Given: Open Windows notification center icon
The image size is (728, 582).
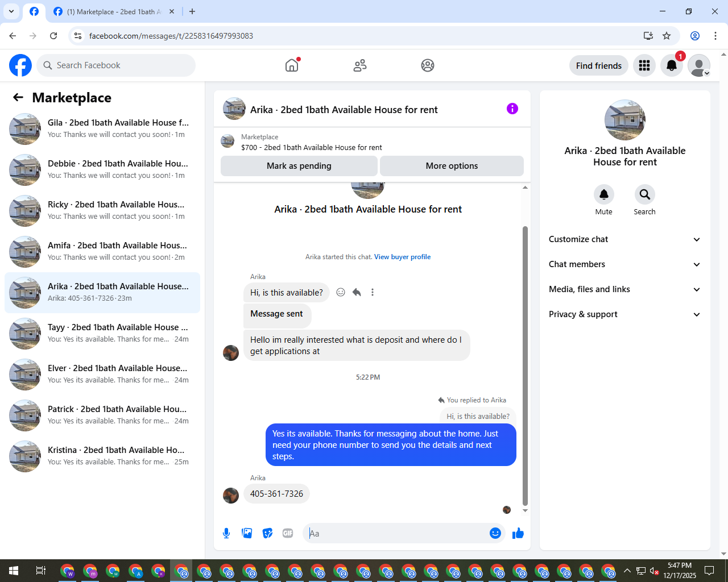Looking at the screenshot, I should (x=709, y=571).
